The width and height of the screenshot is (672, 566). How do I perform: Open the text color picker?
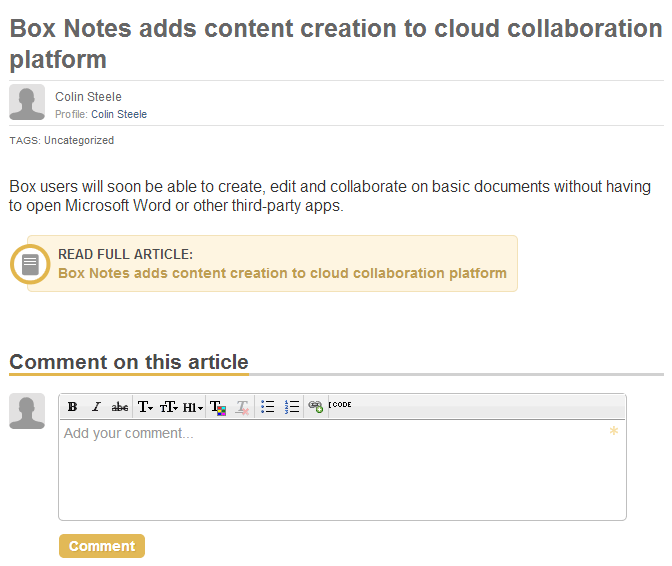coord(218,407)
